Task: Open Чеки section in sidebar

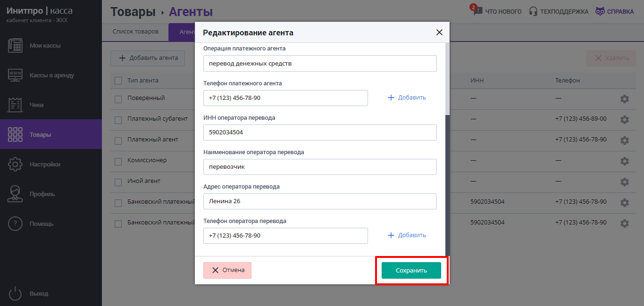Action: (x=51, y=105)
